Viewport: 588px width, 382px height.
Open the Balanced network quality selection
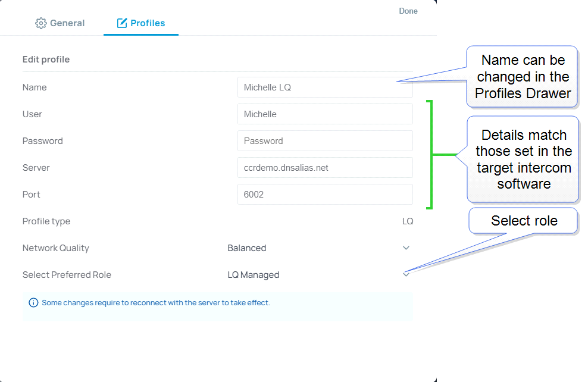(247, 248)
